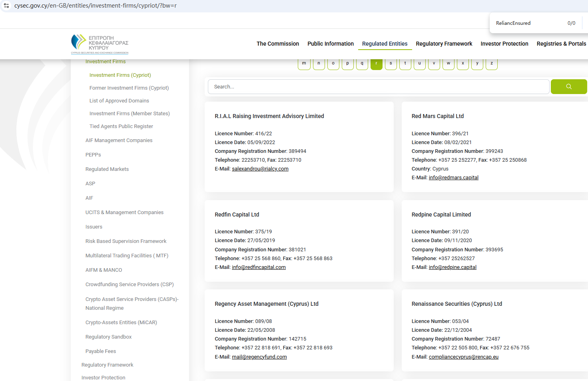
Task: Click the browser address bar URL
Action: tap(95, 6)
